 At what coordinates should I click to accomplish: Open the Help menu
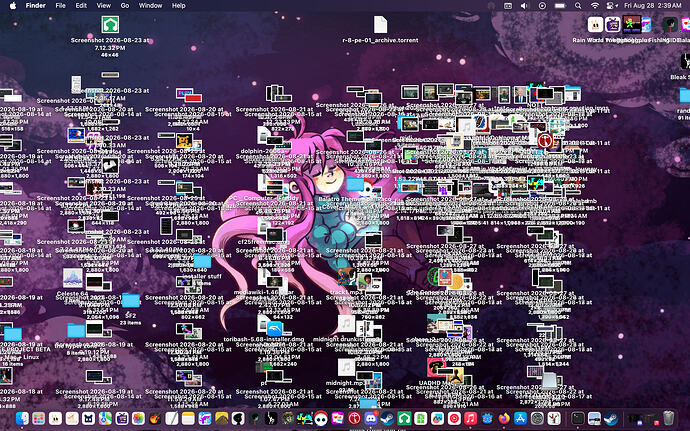pos(178,6)
